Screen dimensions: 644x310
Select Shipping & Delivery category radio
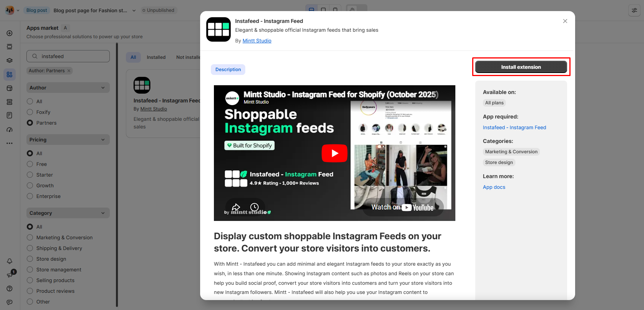coord(30,248)
